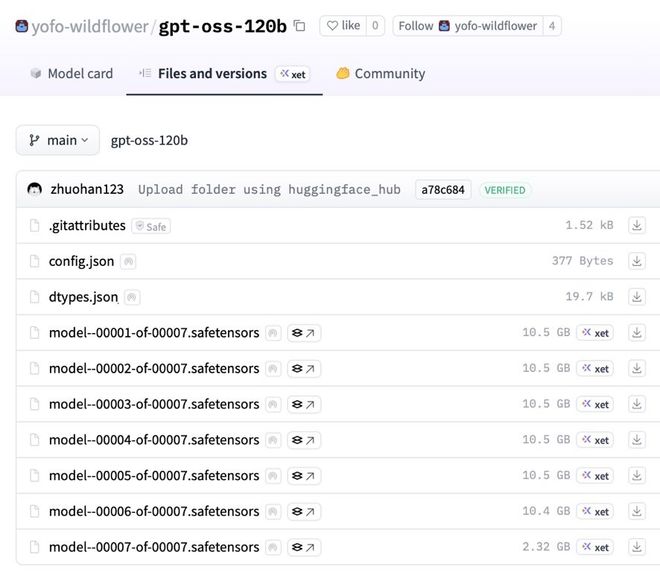Open the main branch dropdown

(58, 140)
